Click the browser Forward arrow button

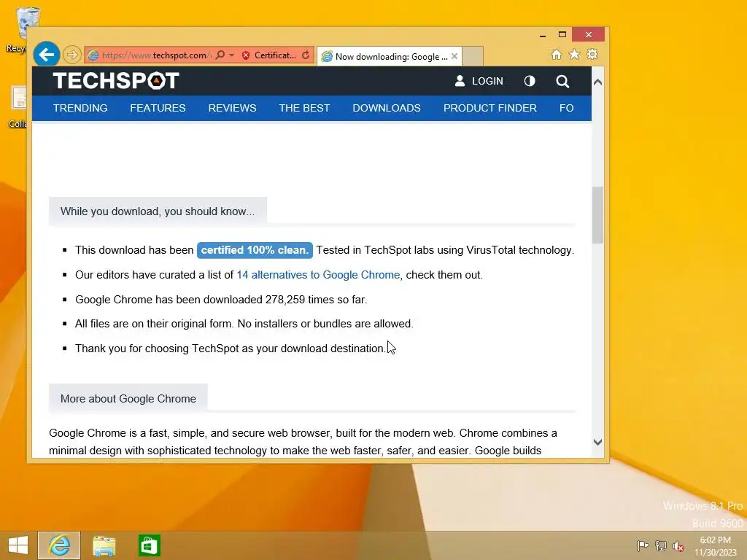click(72, 55)
